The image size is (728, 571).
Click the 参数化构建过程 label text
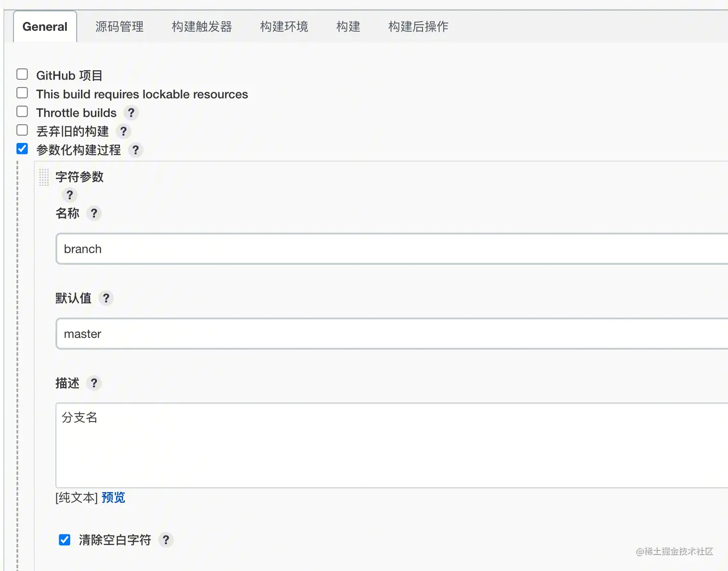click(78, 150)
